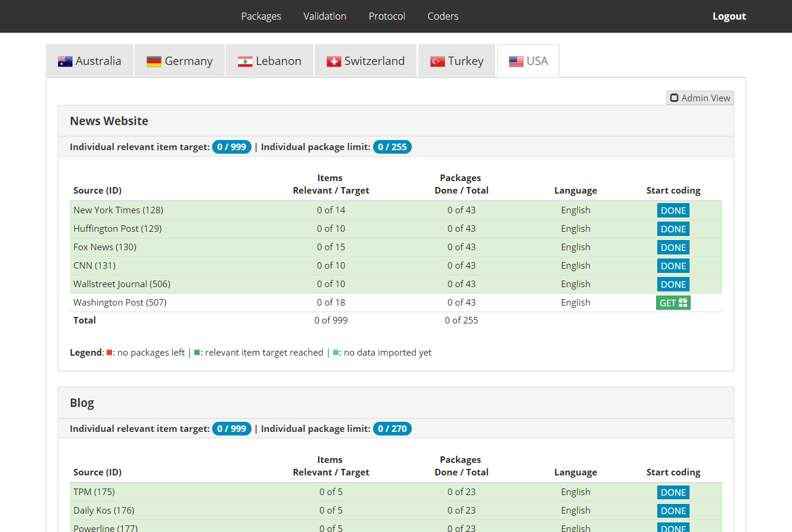This screenshot has height=532, width=792.
Task: Open the Validation menu item
Action: click(325, 16)
